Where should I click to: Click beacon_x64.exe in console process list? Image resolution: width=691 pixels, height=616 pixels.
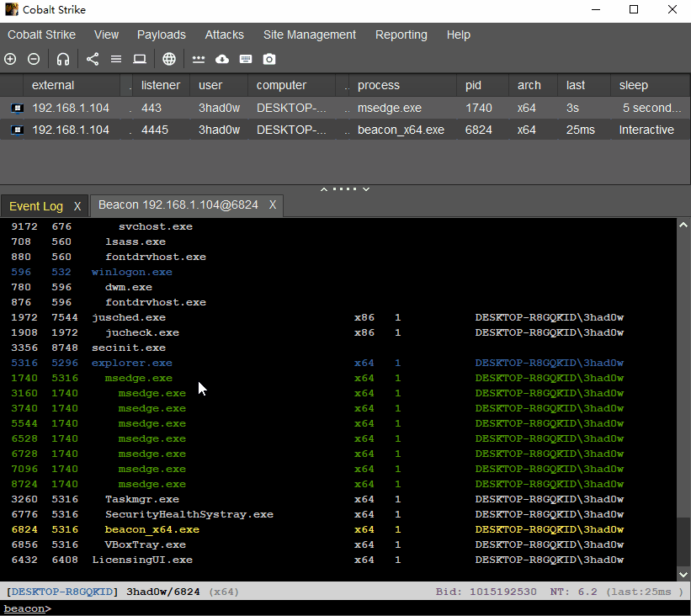pyautogui.click(x=152, y=529)
